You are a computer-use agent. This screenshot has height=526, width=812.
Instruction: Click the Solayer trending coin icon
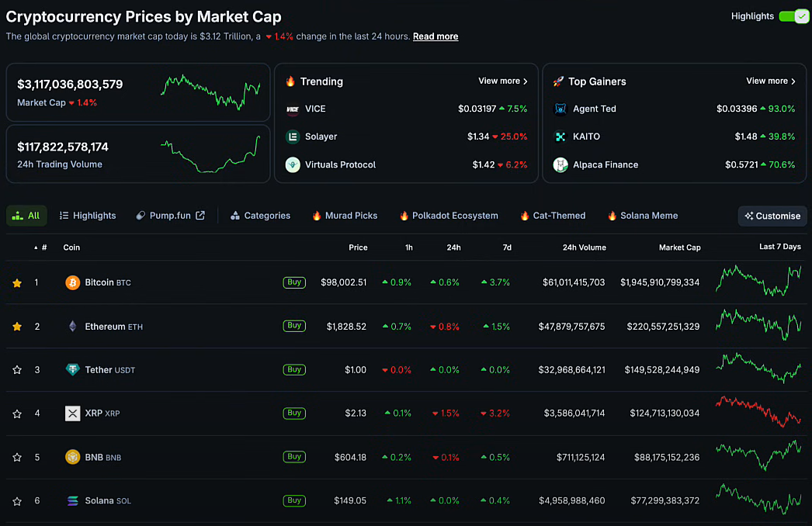click(293, 137)
